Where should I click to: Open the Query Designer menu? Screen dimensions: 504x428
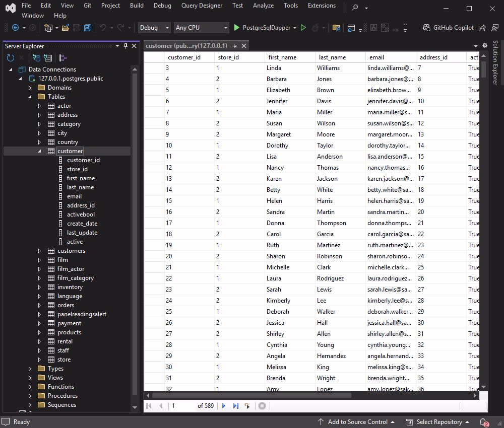[x=202, y=6]
